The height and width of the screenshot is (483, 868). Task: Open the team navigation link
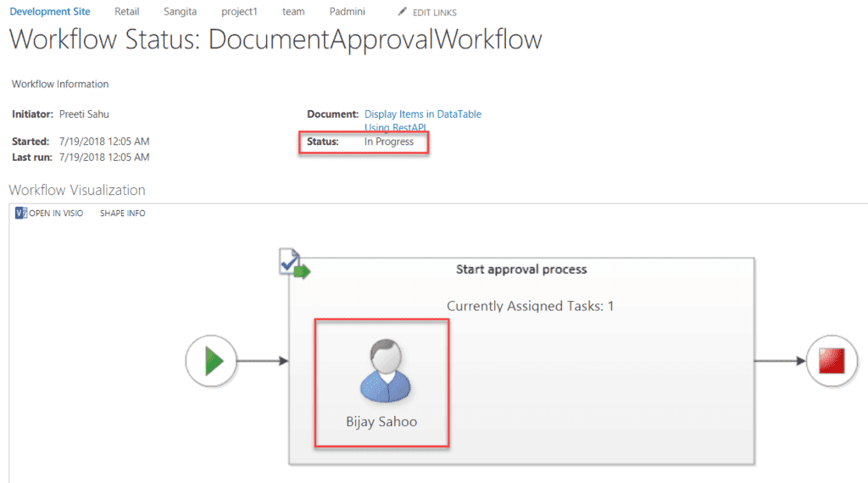point(293,12)
